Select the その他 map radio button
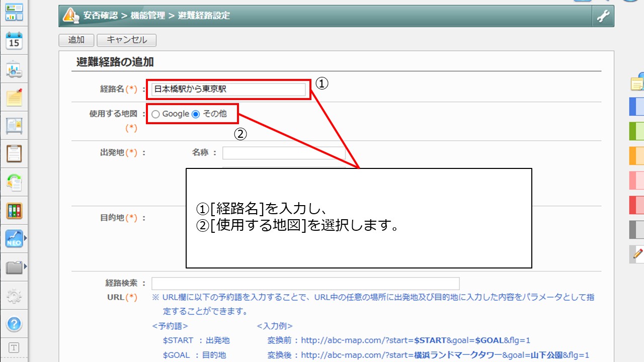This screenshot has height=362, width=644. [x=196, y=114]
